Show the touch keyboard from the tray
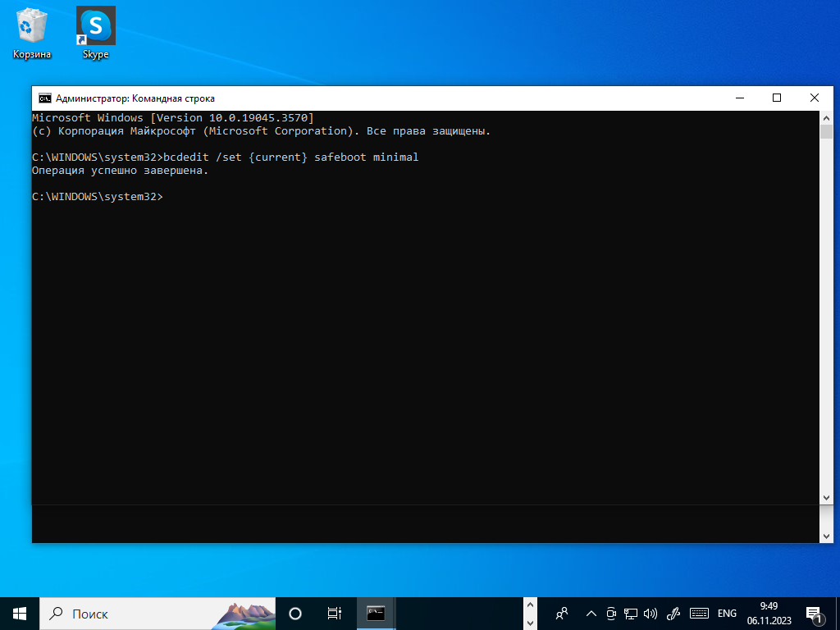 [x=699, y=614]
